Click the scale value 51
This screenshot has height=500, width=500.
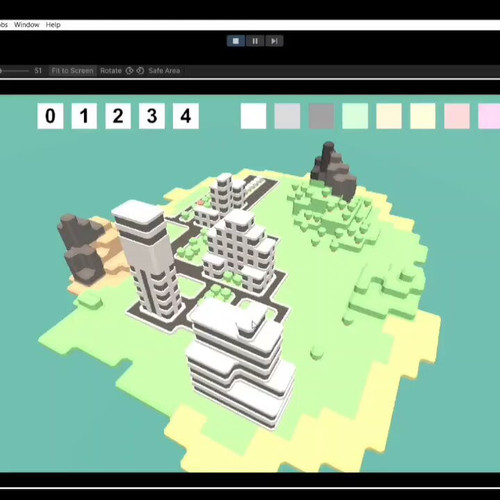tap(38, 71)
